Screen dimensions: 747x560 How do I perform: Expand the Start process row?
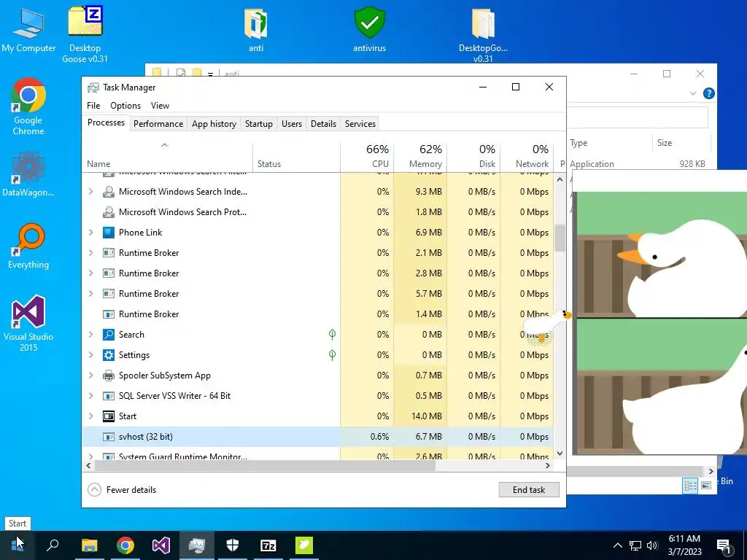pyautogui.click(x=90, y=416)
